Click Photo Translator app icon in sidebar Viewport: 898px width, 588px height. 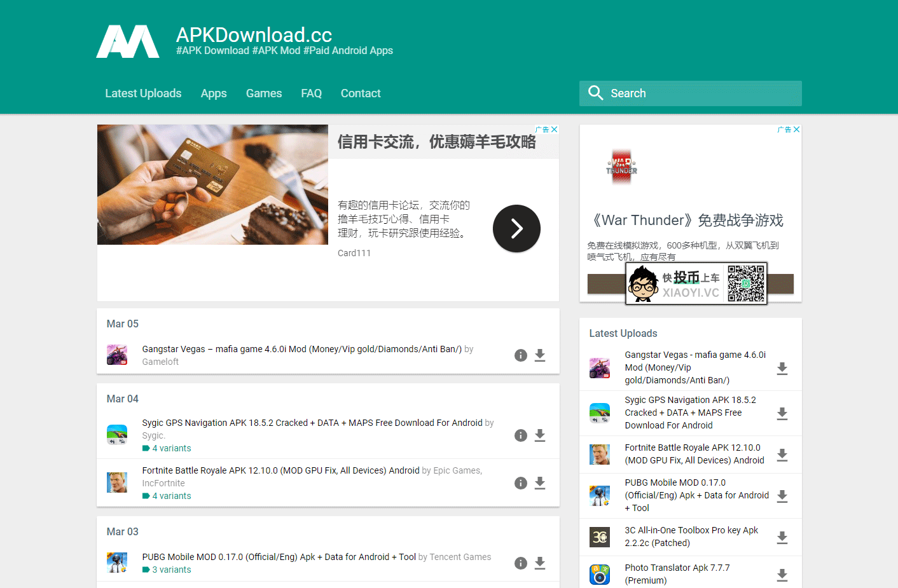point(600,575)
